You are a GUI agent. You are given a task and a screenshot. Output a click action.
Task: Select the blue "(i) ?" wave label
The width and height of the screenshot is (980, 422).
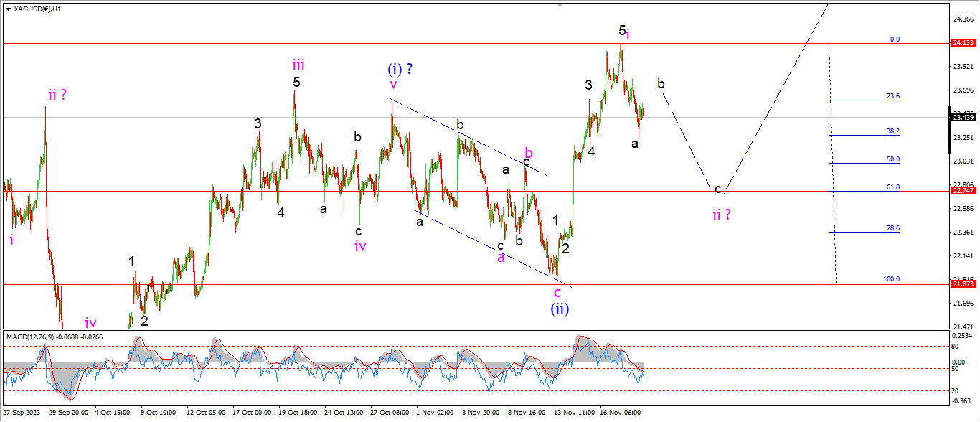coord(400,70)
